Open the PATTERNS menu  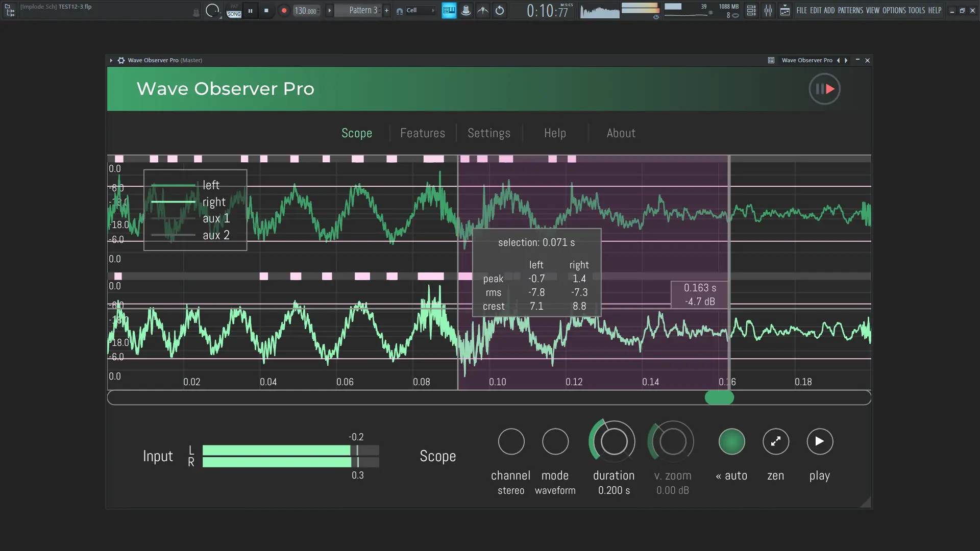pyautogui.click(x=850, y=10)
